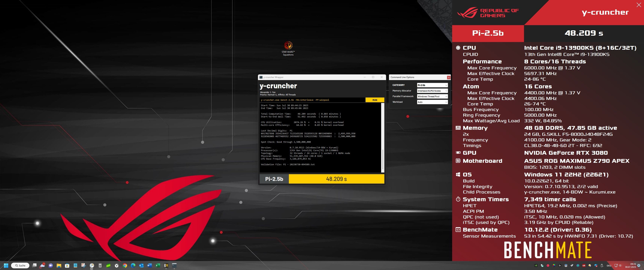This screenshot has height=270, width=644.
Task: Open Excel from the taskbar
Action: pos(158,265)
